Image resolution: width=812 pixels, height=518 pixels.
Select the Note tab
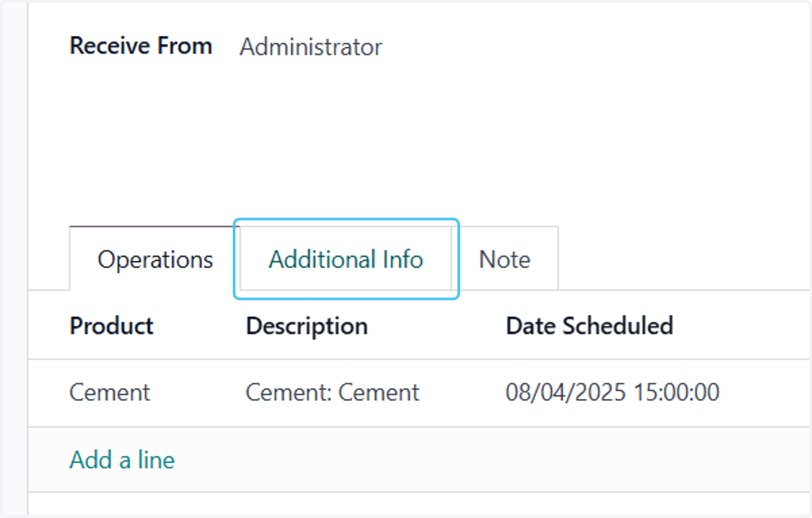tap(505, 259)
